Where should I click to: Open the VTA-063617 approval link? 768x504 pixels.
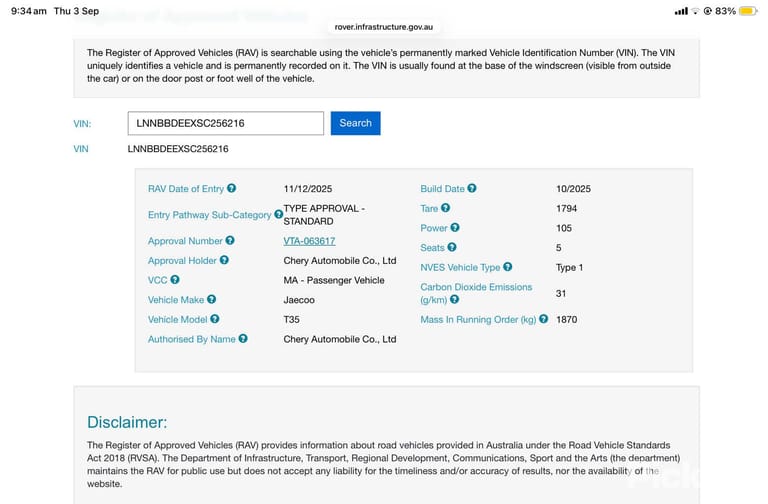[310, 241]
